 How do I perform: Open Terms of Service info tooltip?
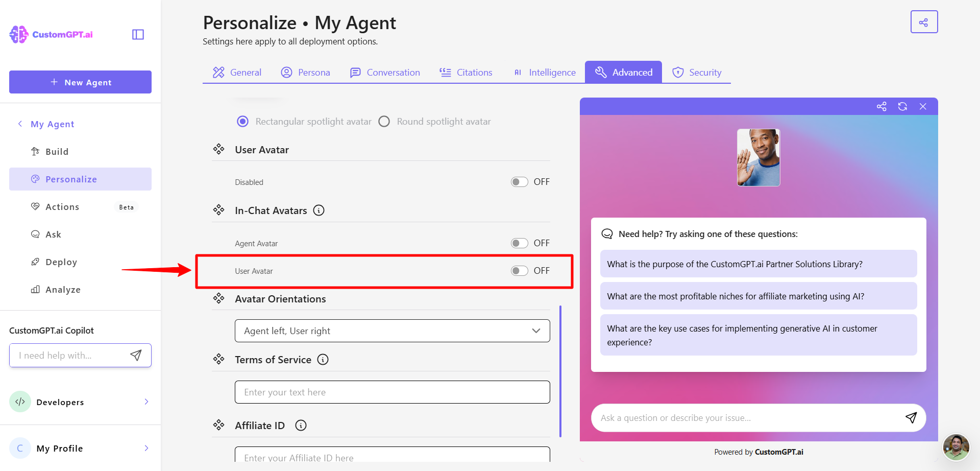point(323,360)
